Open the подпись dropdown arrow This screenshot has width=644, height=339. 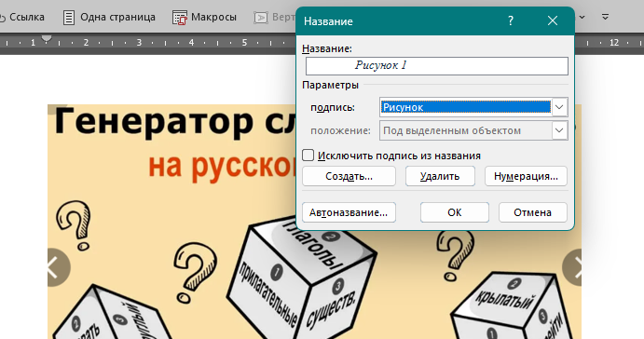point(559,107)
